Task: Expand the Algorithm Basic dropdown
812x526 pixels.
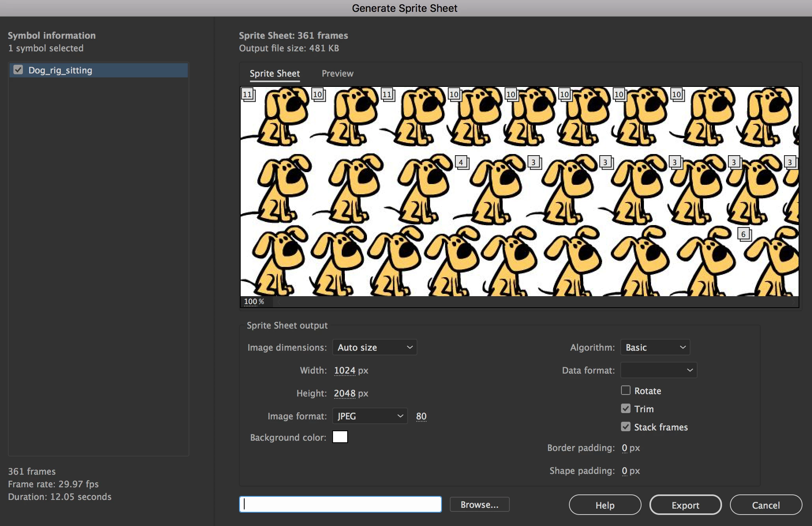Action: click(655, 348)
